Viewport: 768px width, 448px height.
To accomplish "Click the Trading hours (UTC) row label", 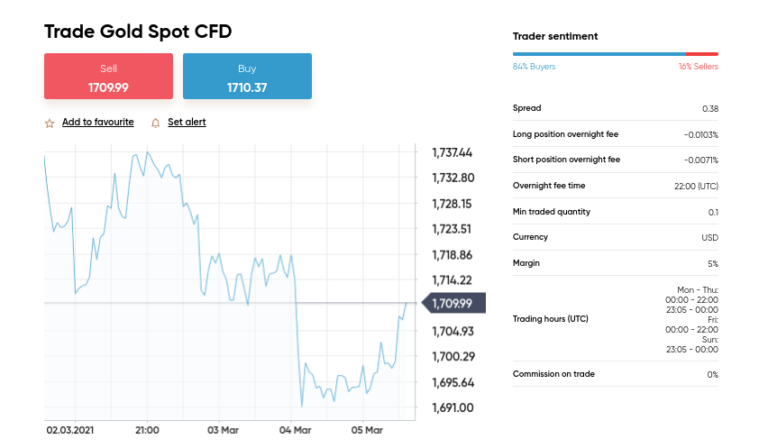I will pos(550,319).
